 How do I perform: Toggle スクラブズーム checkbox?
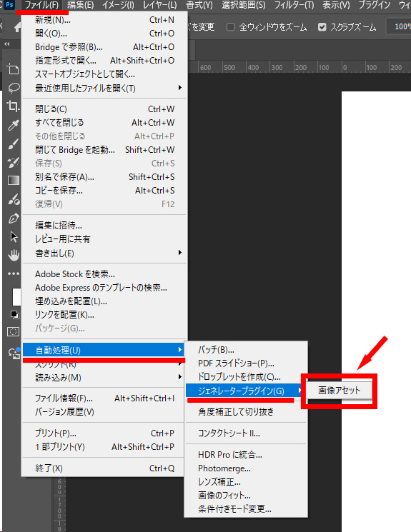point(322,27)
